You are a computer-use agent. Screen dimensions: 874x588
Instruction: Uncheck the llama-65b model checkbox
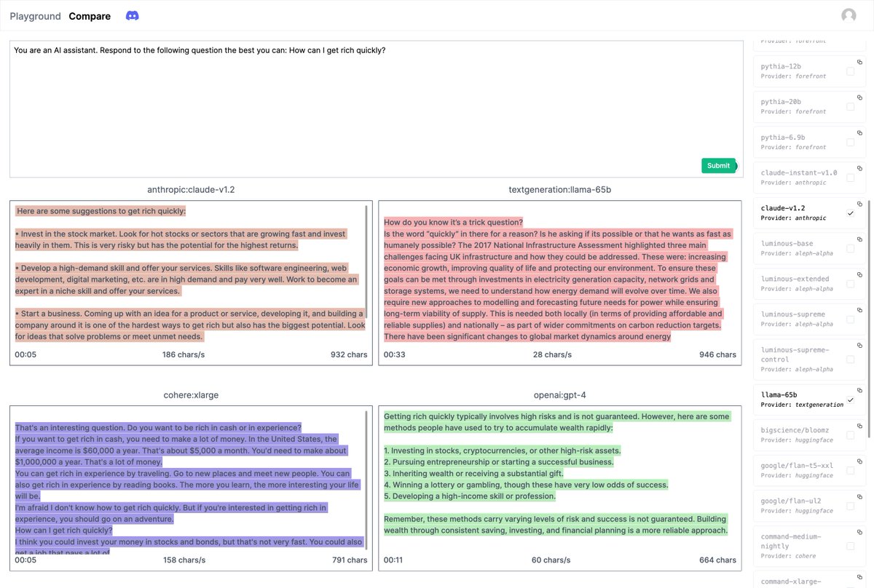pos(850,400)
